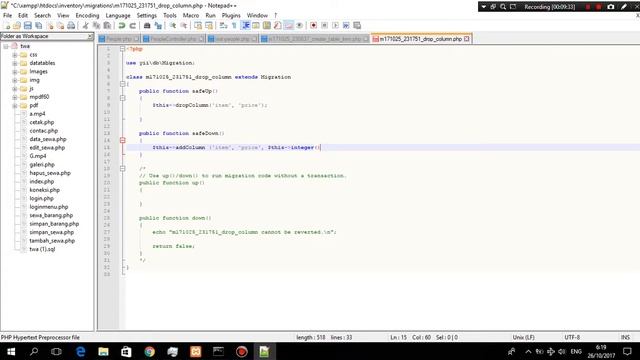640x360 pixels.
Task: Click the Run macro multiple times icon
Action: (346, 26)
